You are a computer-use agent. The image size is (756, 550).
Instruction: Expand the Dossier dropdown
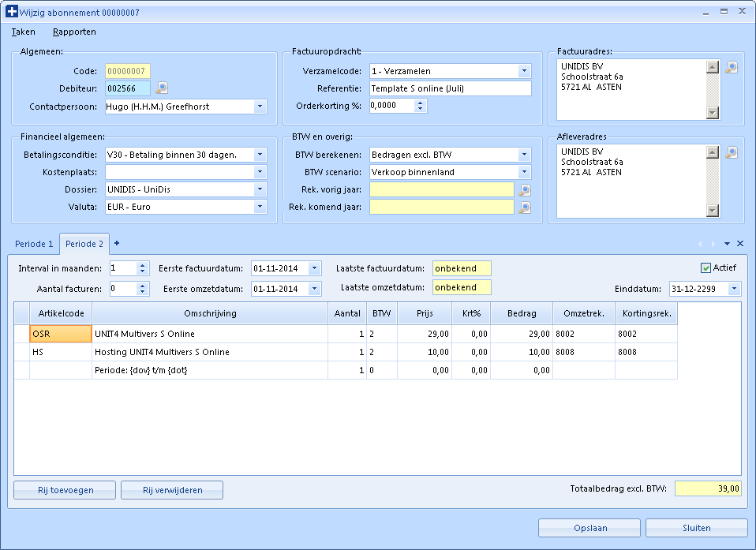point(260,189)
